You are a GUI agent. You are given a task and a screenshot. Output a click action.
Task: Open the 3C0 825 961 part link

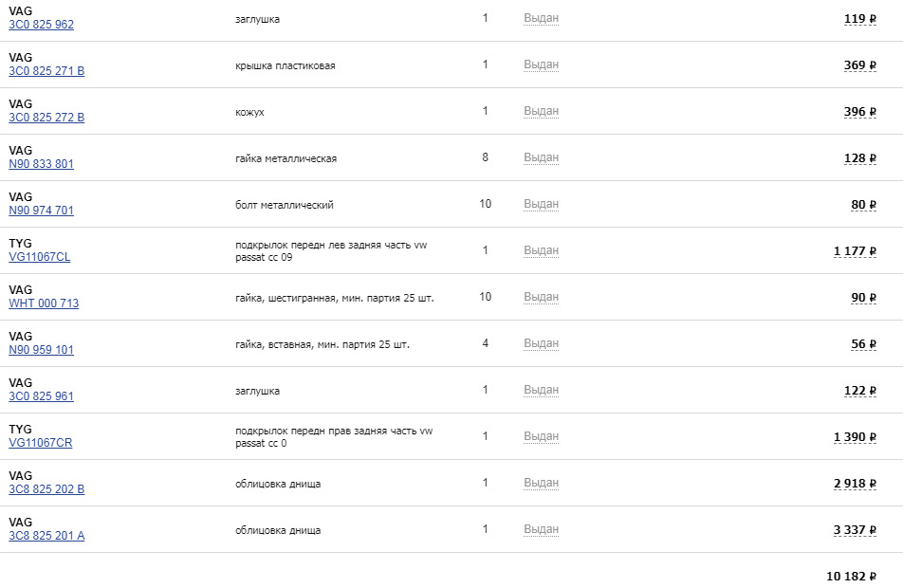(41, 396)
